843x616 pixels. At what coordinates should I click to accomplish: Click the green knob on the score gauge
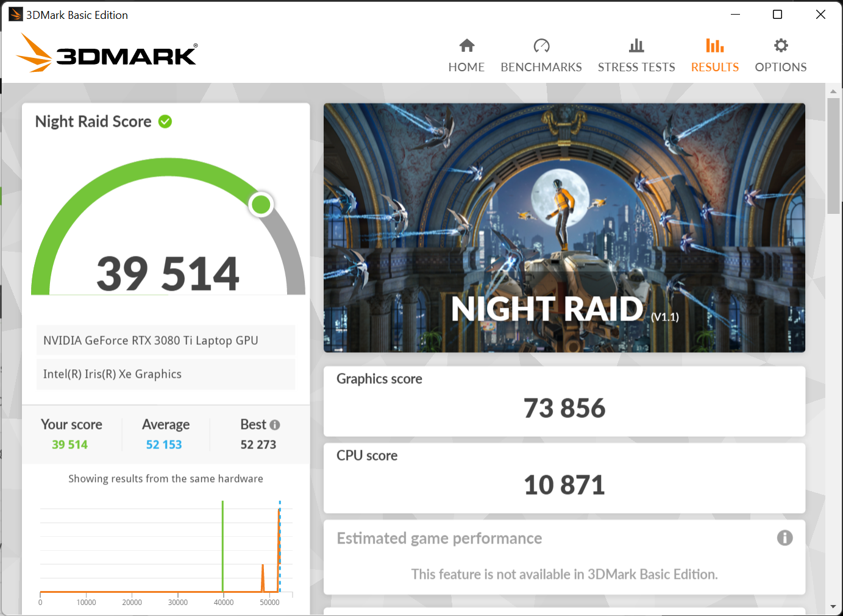(261, 205)
